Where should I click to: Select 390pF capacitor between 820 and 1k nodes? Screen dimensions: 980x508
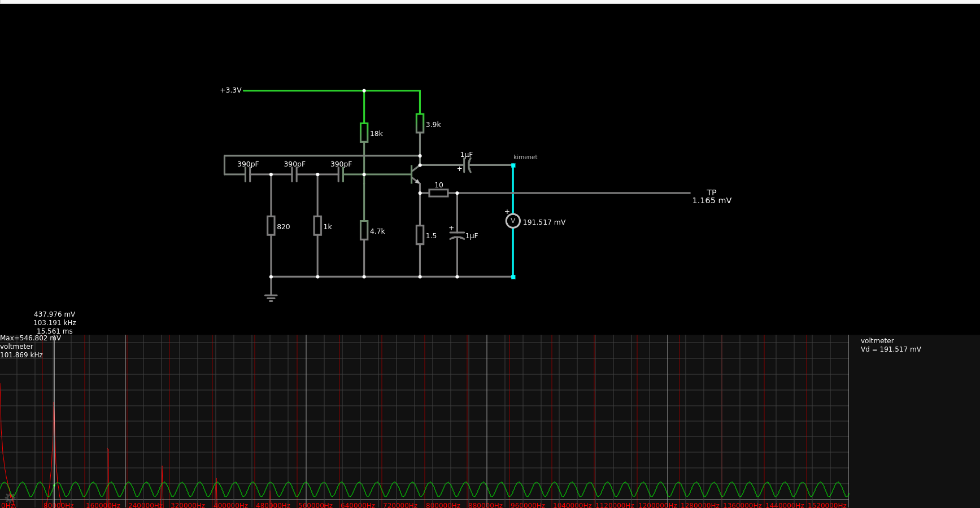(x=294, y=174)
